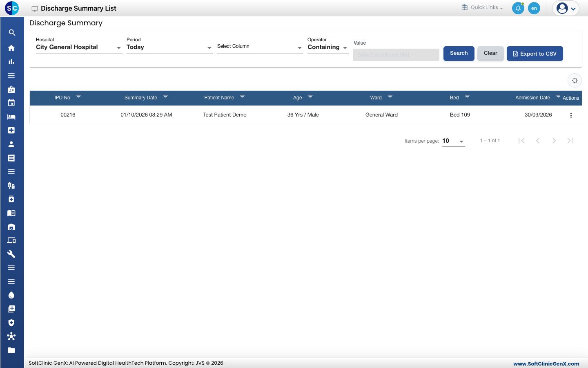
Task: Open the shield health sidebar icon
Action: [11, 323]
